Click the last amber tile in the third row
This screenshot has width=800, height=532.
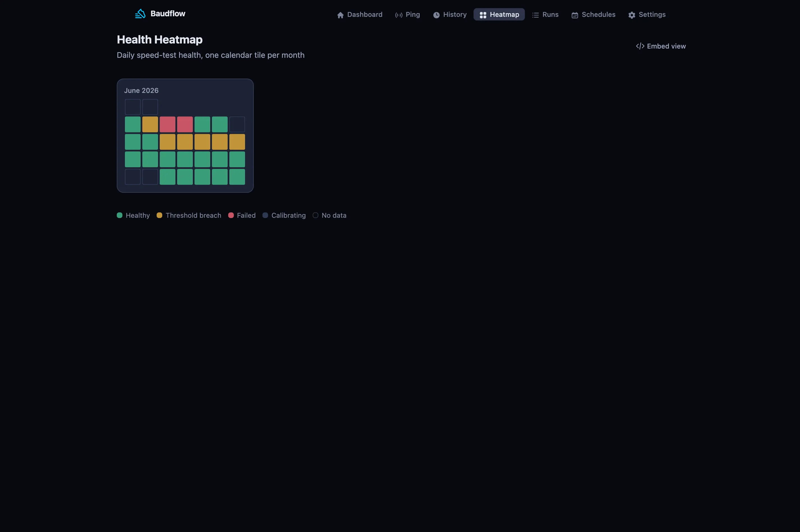[x=237, y=142]
